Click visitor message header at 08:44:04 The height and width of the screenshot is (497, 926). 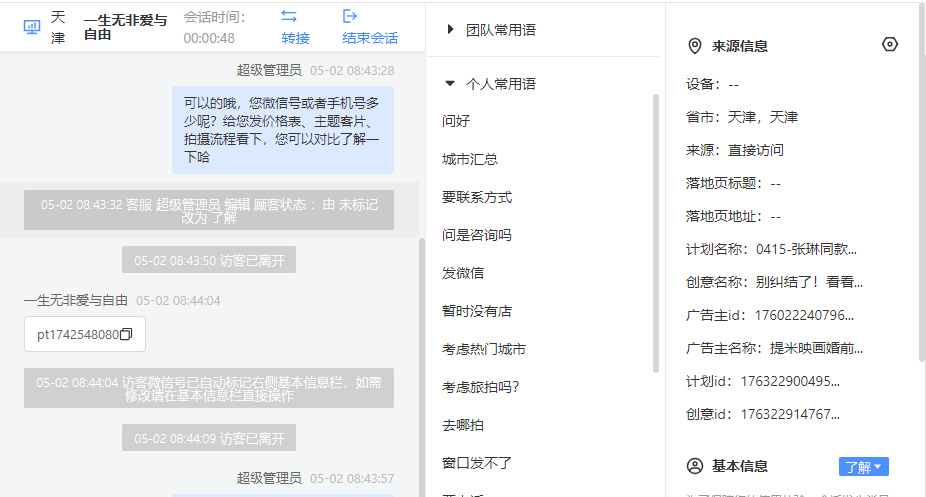(x=122, y=300)
